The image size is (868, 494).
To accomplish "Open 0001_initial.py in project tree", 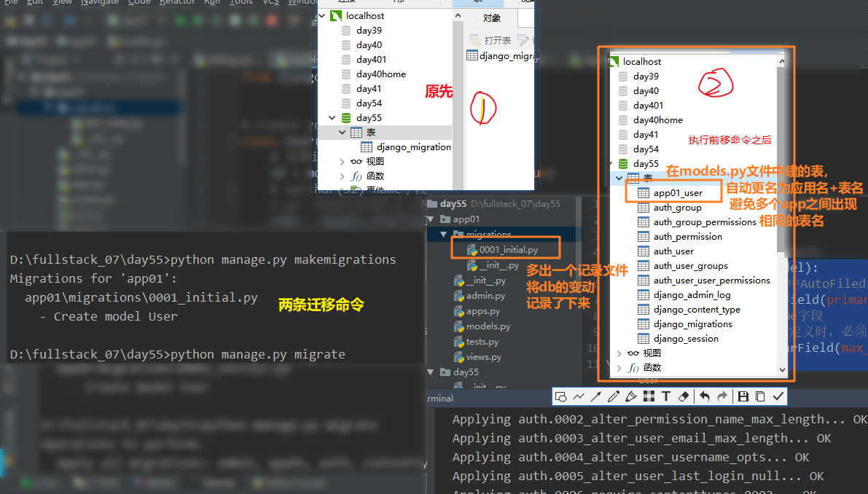I will tap(508, 249).
